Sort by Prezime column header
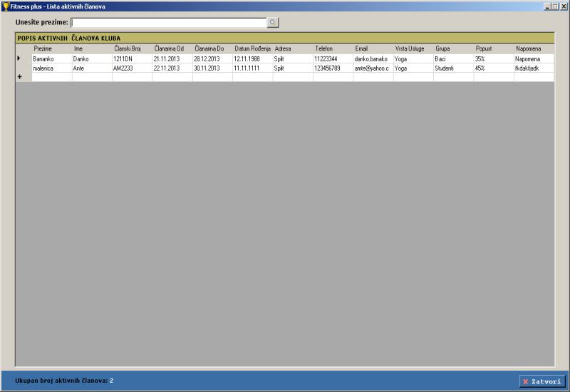 (52, 48)
